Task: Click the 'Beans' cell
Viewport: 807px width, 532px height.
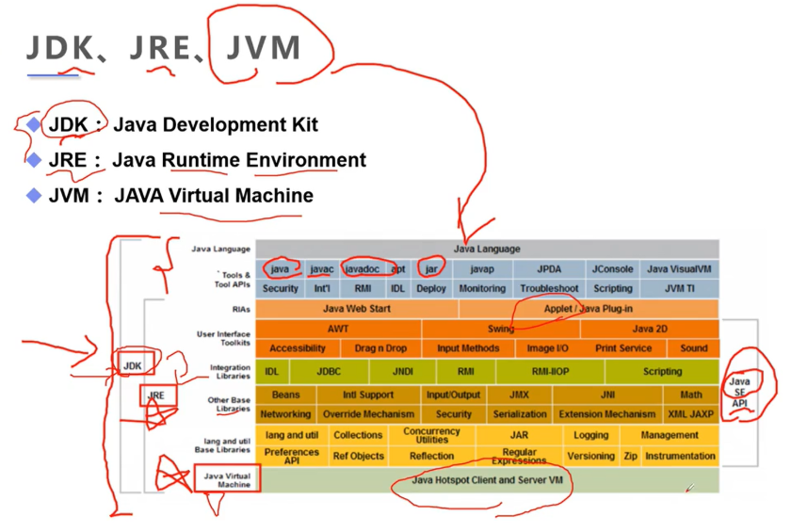Action: (285, 395)
